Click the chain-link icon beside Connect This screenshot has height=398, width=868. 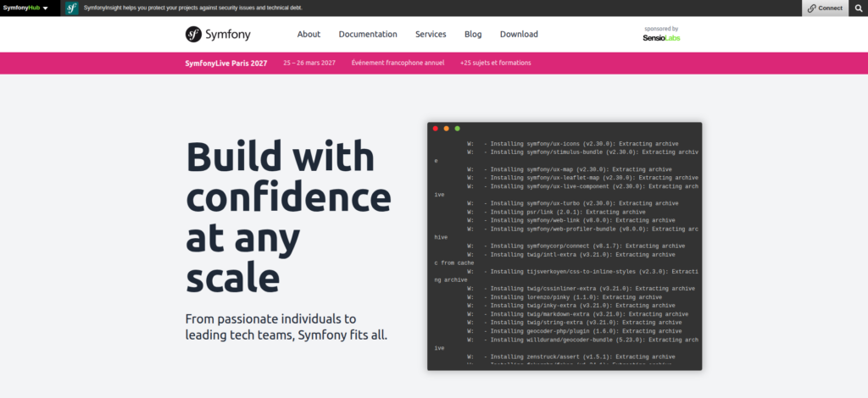point(812,8)
